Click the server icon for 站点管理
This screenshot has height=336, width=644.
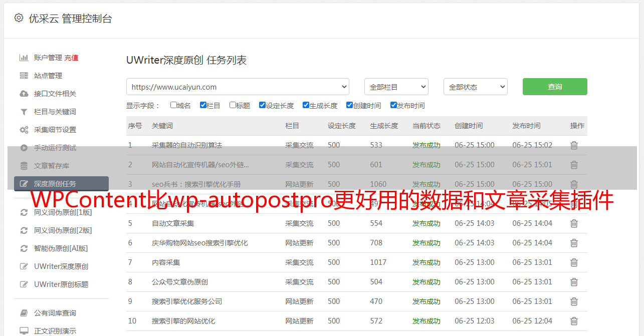[24, 76]
